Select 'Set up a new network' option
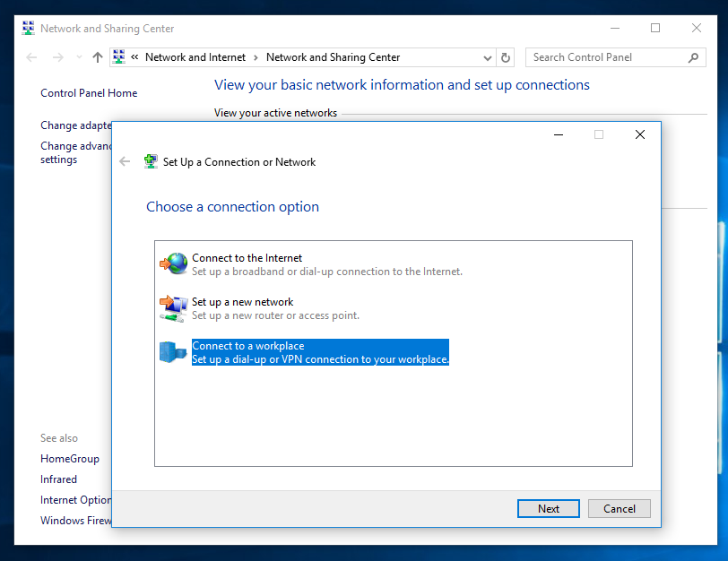728x561 pixels. (242, 302)
